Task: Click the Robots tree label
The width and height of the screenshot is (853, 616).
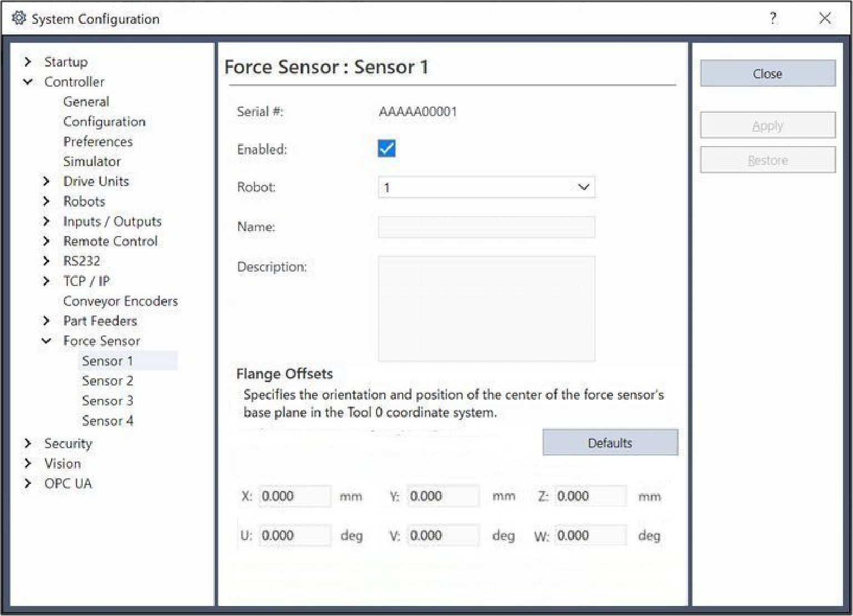Action: point(84,201)
